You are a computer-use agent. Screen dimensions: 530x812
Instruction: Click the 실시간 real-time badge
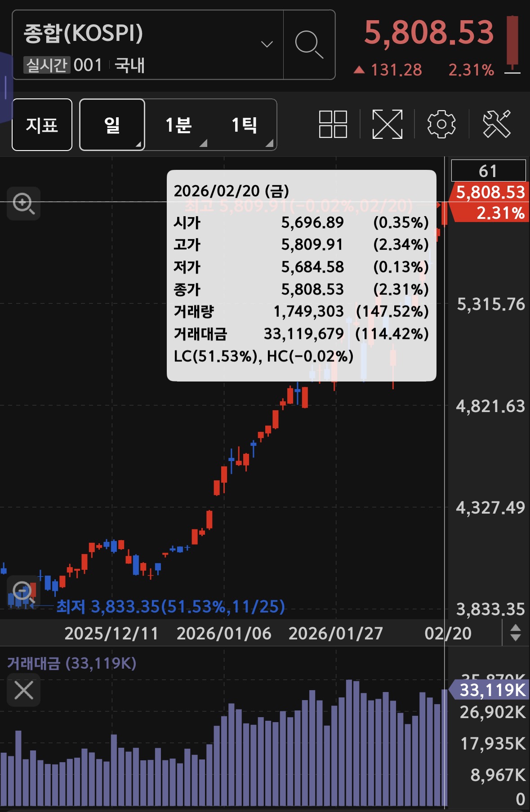coord(47,65)
